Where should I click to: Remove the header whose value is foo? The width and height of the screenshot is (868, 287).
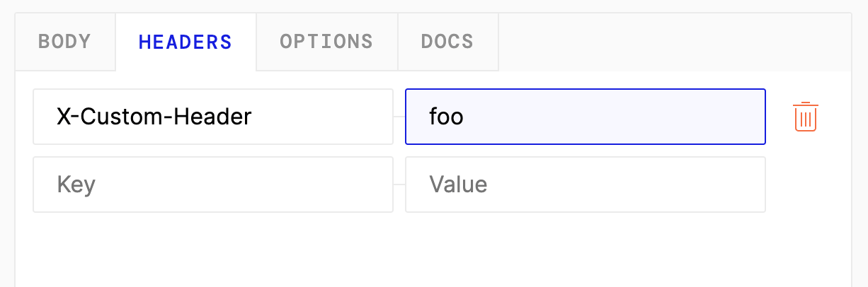tap(805, 117)
